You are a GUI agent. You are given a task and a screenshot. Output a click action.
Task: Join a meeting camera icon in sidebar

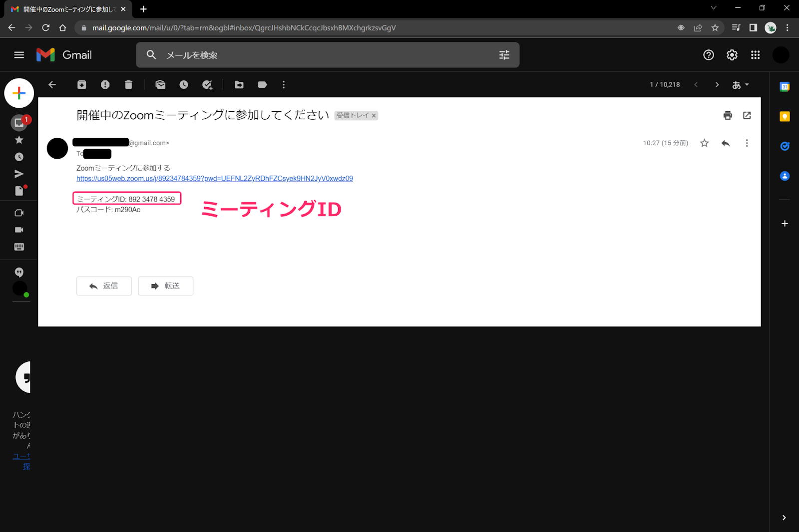click(x=19, y=230)
